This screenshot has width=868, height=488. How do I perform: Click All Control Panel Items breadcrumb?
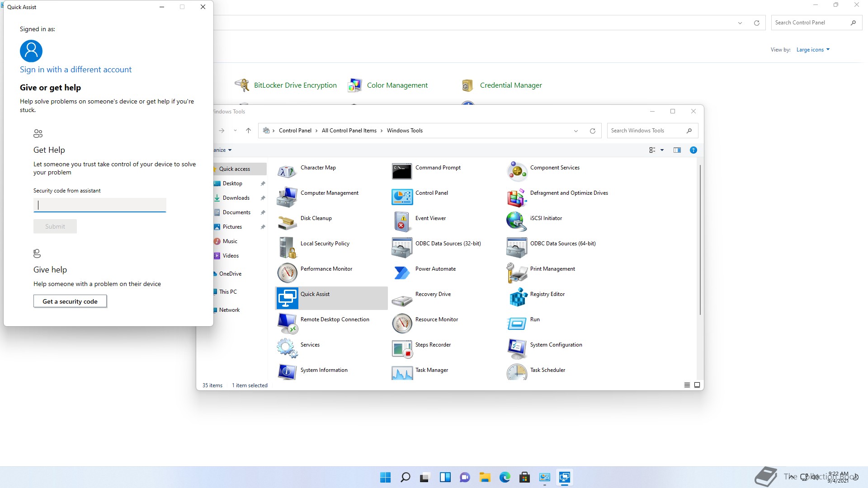349,131
